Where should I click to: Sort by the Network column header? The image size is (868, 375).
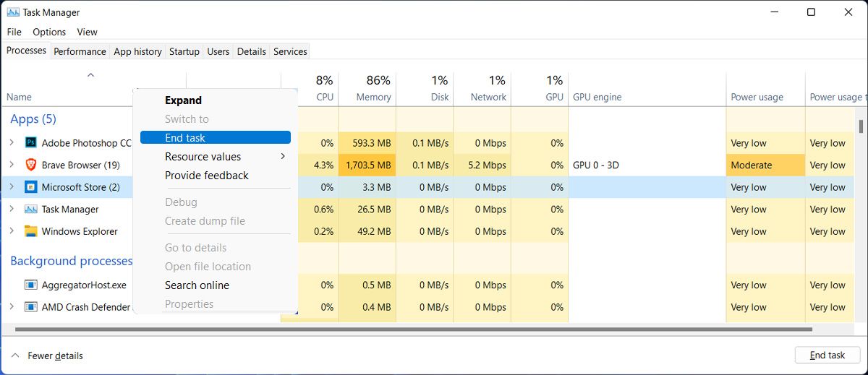click(x=482, y=88)
